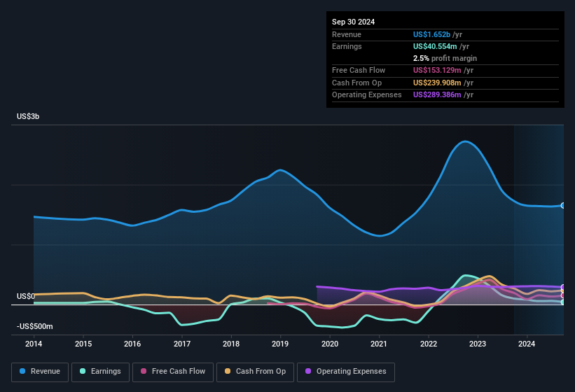Viewport: 575px width, 392px height.
Task: Click the US$153.129m free cash flow value
Action: (x=437, y=70)
